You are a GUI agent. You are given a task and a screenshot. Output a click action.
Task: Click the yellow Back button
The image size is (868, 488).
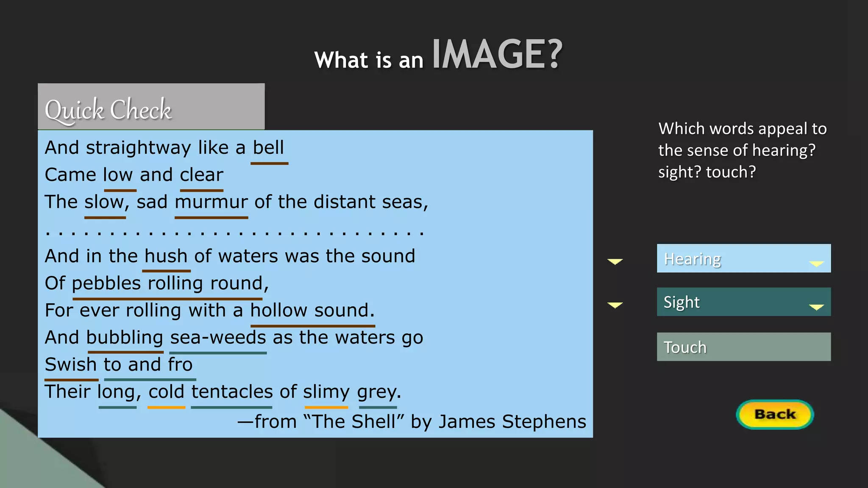[775, 414]
